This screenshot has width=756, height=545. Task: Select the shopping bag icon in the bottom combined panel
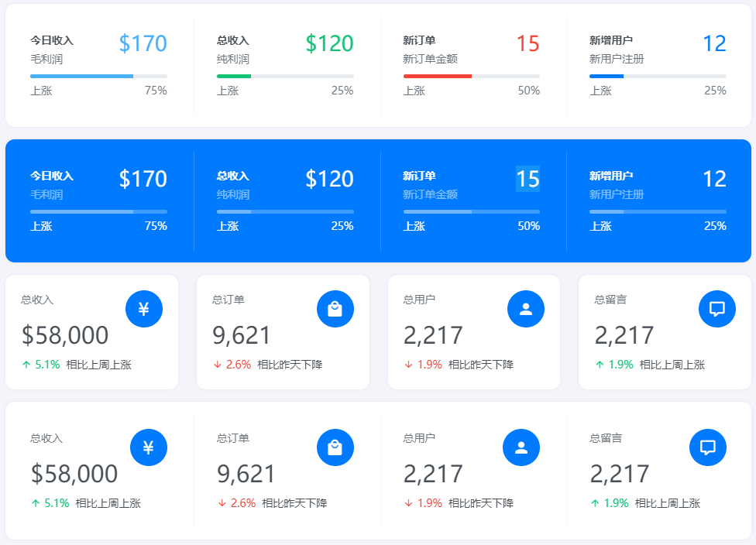335,447
